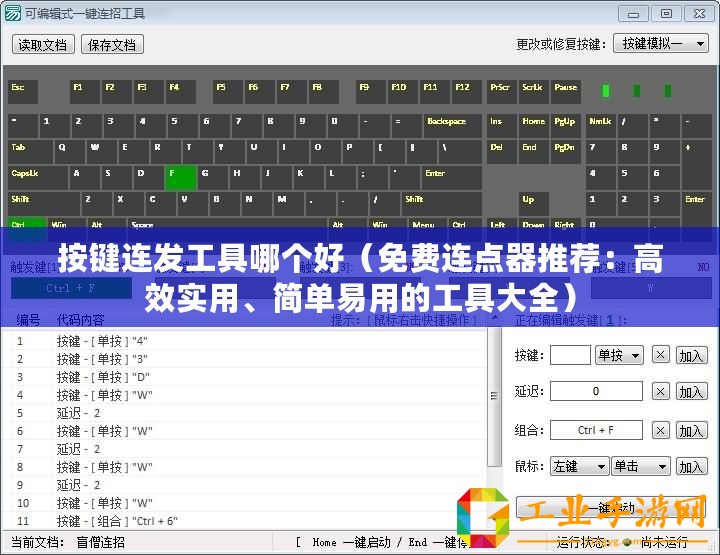Image resolution: width=720 pixels, height=555 pixels.
Task: Click the 按键 input field
Action: tap(570, 355)
